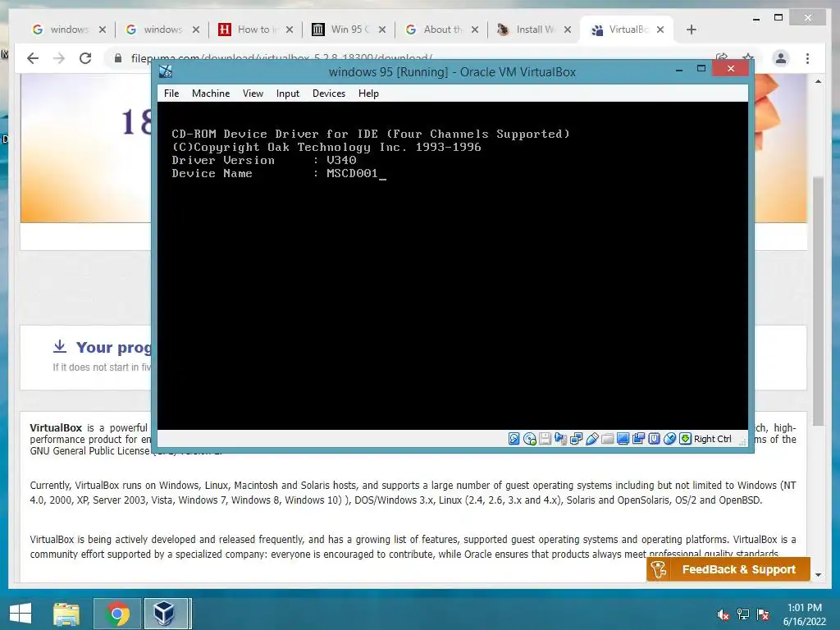Screen dimensions: 840x630
Task: Click the optical CD drive status icon
Action: 530,439
